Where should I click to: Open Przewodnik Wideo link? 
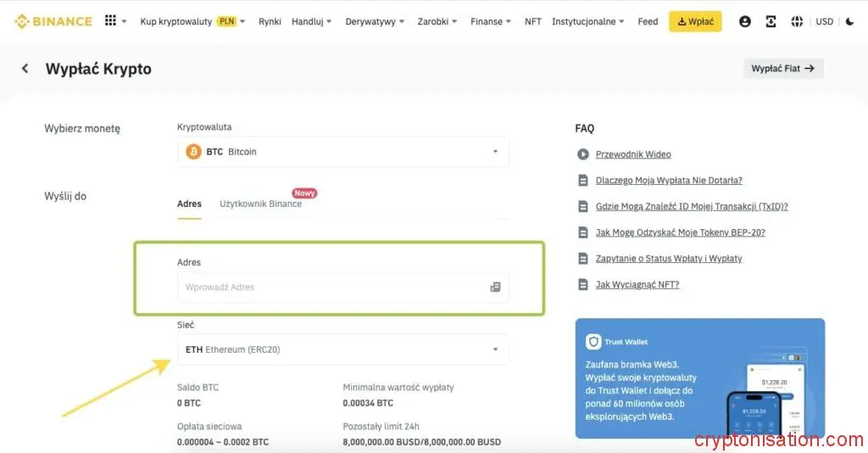coord(633,154)
